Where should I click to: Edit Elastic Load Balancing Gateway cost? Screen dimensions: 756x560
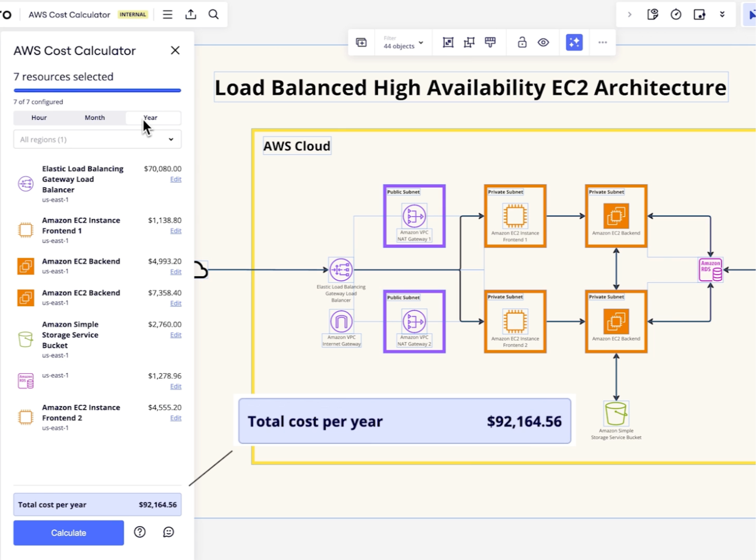pos(176,179)
